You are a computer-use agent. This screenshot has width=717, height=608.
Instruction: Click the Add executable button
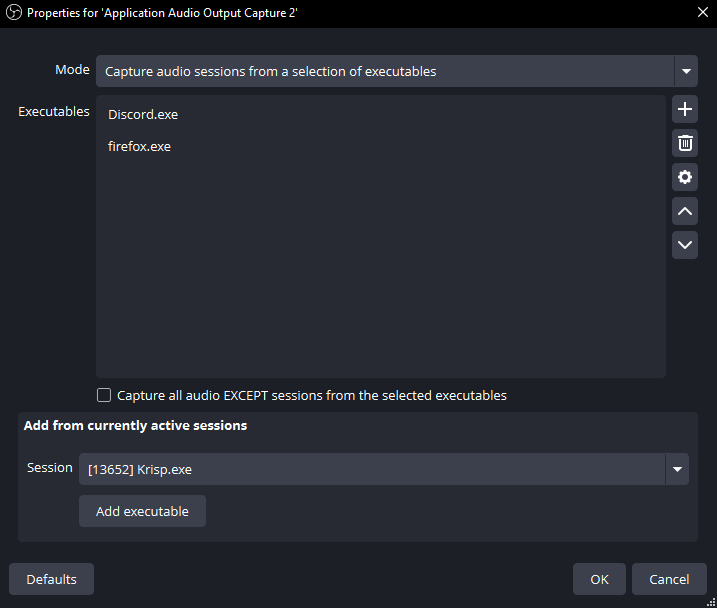point(142,511)
